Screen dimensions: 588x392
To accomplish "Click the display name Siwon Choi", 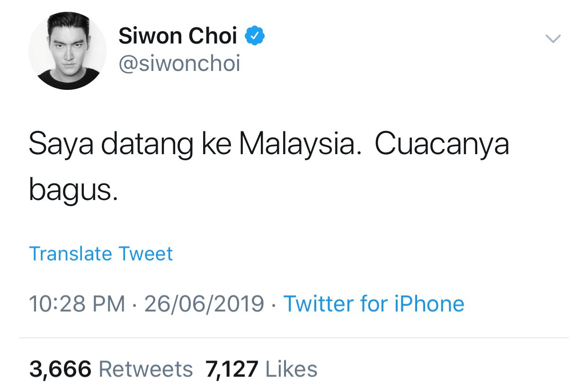I will click(x=178, y=36).
